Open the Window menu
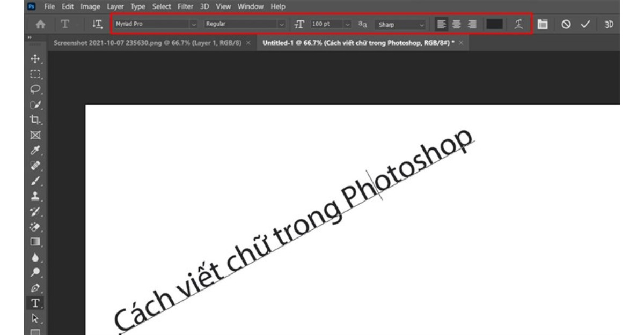This screenshot has height=335, width=644. 251,7
